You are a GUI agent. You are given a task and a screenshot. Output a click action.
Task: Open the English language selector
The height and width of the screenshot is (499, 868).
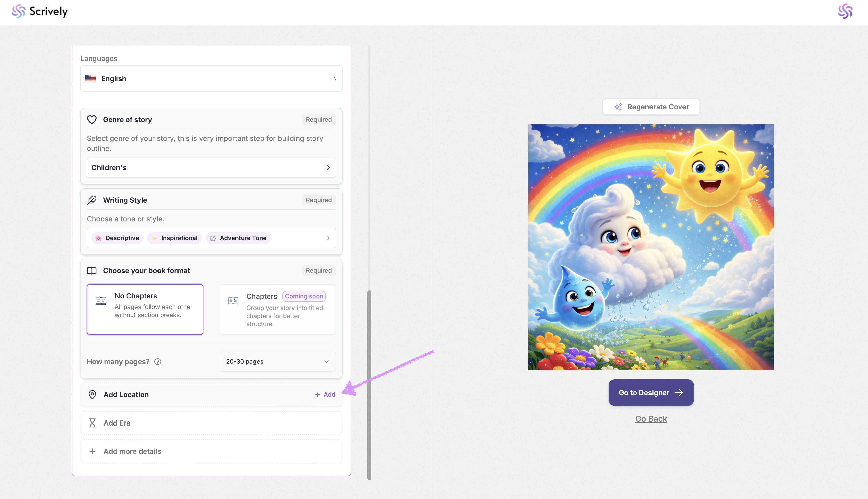click(211, 79)
